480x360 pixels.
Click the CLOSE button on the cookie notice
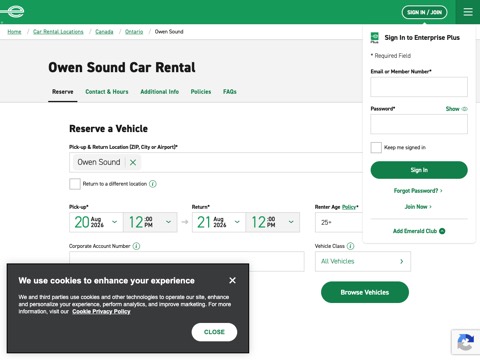click(x=214, y=332)
